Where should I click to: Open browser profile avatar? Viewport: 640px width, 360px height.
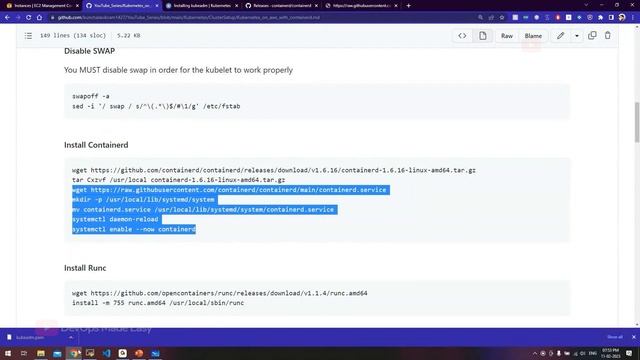tap(622, 18)
